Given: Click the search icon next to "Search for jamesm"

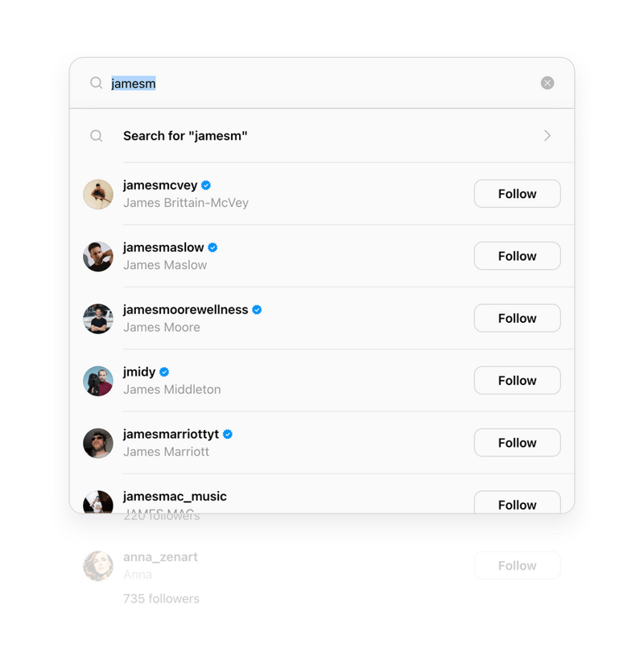Looking at the screenshot, I should coord(96,135).
